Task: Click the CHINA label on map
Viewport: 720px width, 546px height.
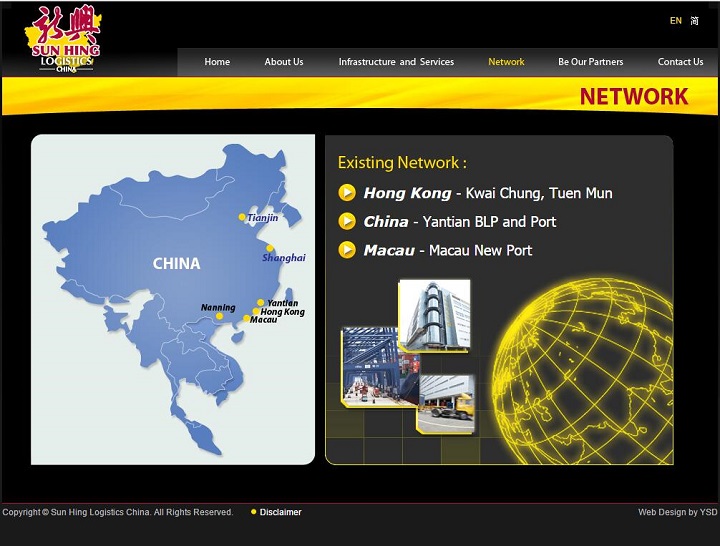Action: pos(176,264)
